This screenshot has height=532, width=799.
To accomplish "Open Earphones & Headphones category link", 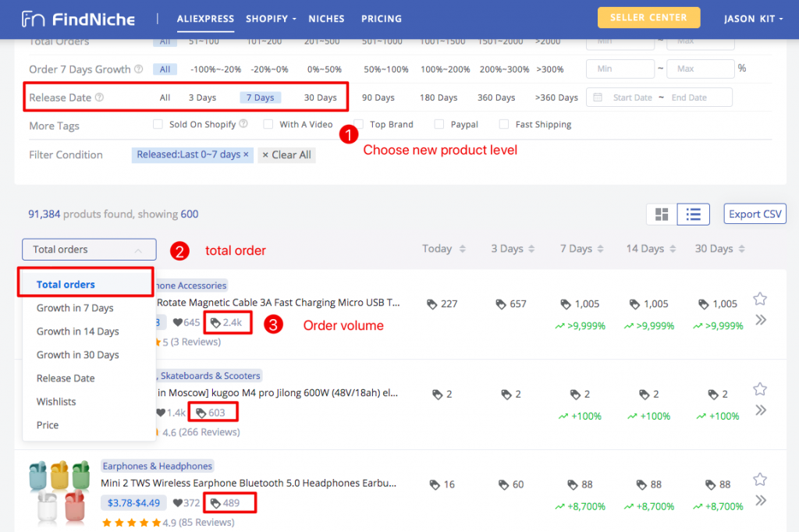I will (x=157, y=466).
